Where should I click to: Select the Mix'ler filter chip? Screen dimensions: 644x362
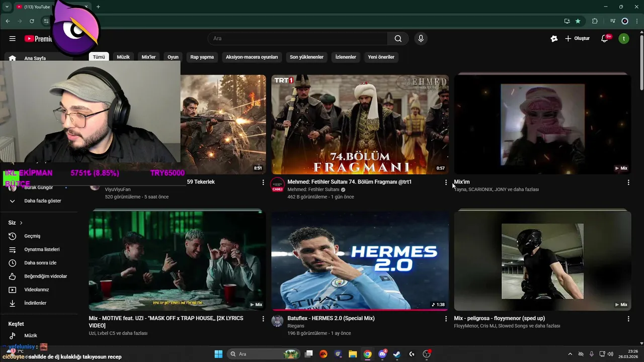tap(149, 57)
